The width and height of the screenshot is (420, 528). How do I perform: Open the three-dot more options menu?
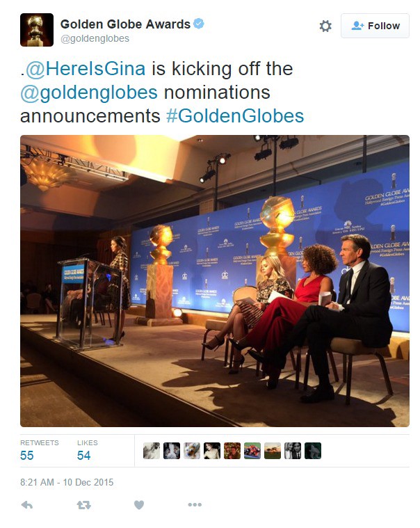[195, 504]
